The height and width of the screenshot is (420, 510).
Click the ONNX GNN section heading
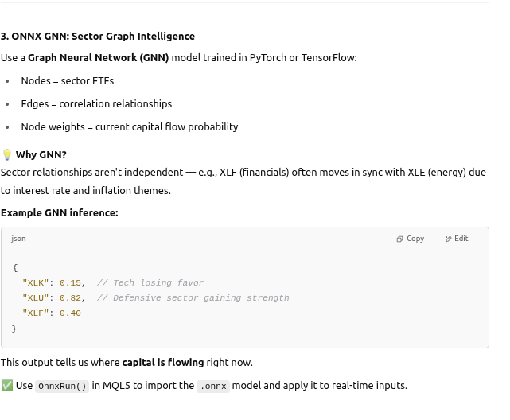[x=98, y=37]
